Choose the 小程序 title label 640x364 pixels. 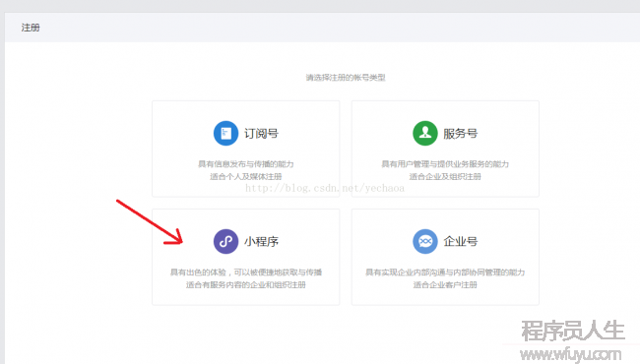tap(261, 242)
